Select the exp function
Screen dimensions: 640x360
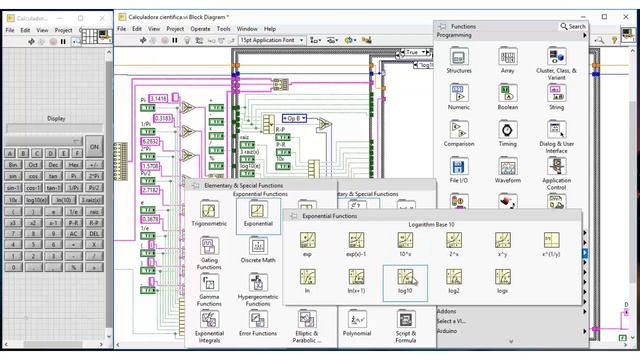[307, 244]
